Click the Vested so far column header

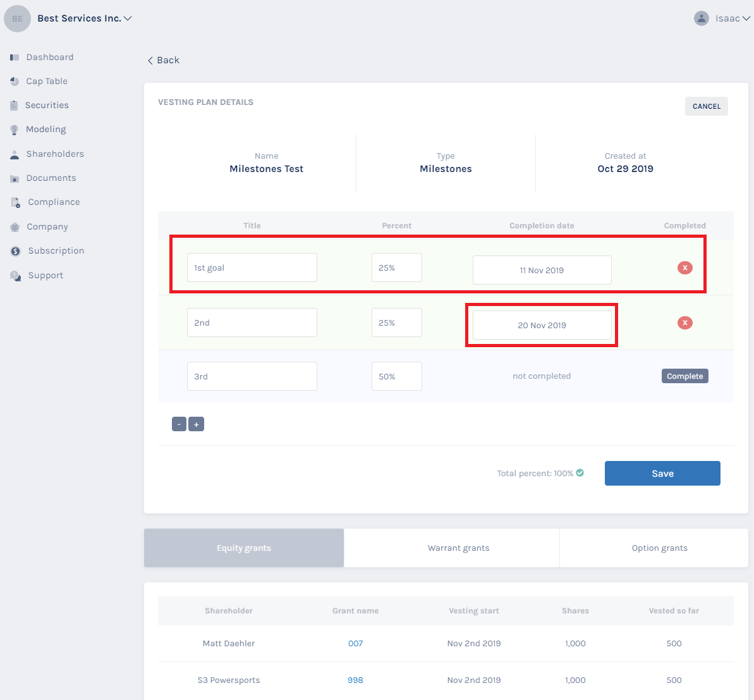pos(674,610)
